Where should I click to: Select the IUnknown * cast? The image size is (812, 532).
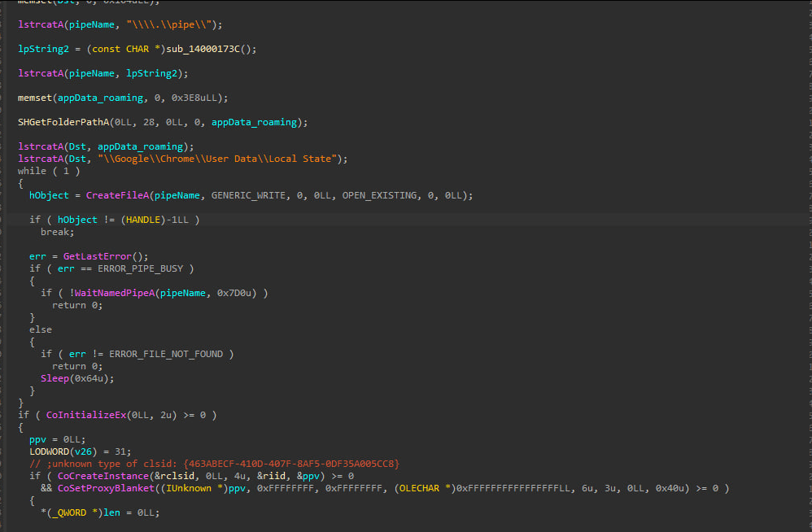(194, 488)
